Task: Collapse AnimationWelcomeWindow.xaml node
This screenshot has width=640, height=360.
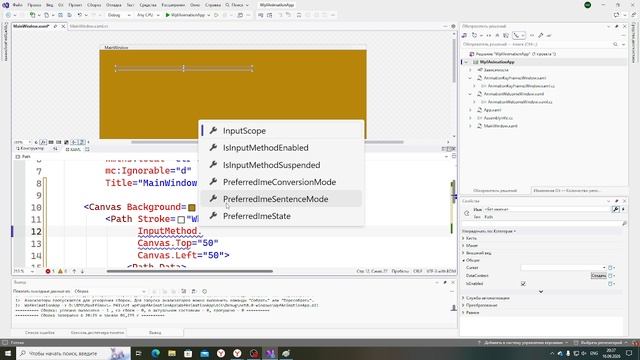Action: tap(470, 94)
